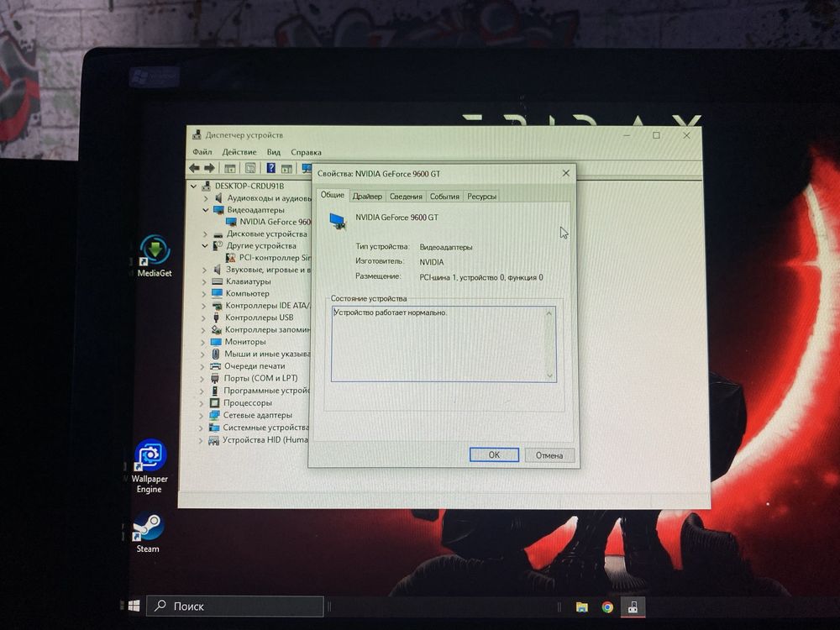Click the scroll-down arrow in device status box
Viewport: 840px width, 630px height.
click(x=549, y=375)
